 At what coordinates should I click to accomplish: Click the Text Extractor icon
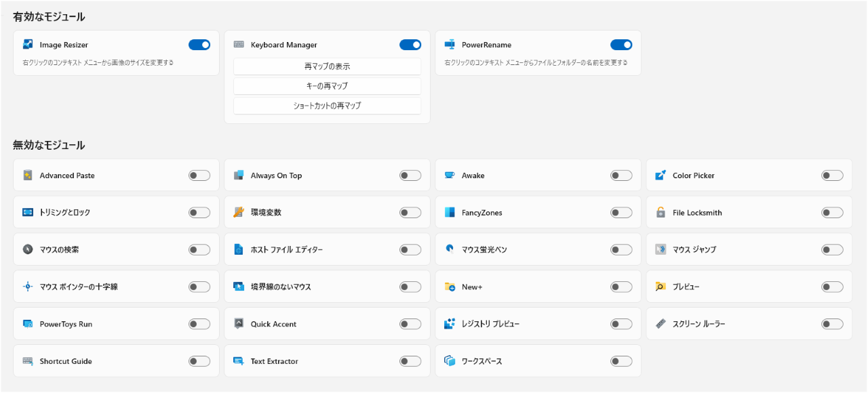(x=239, y=361)
